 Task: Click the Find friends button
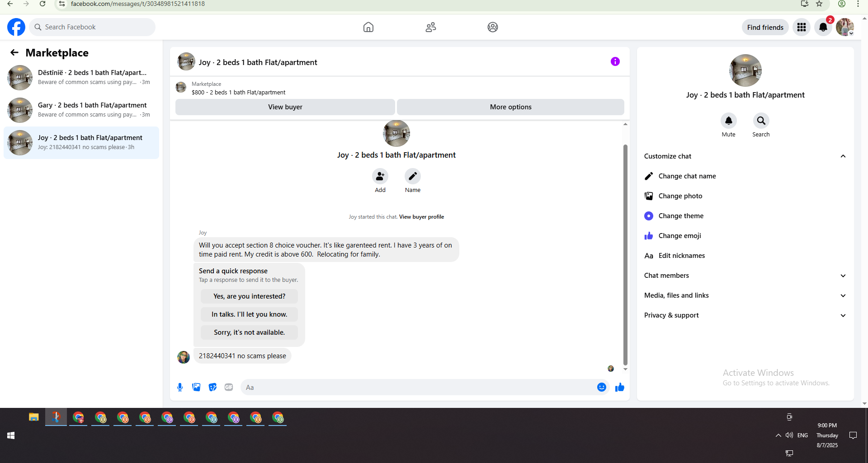[x=765, y=27]
